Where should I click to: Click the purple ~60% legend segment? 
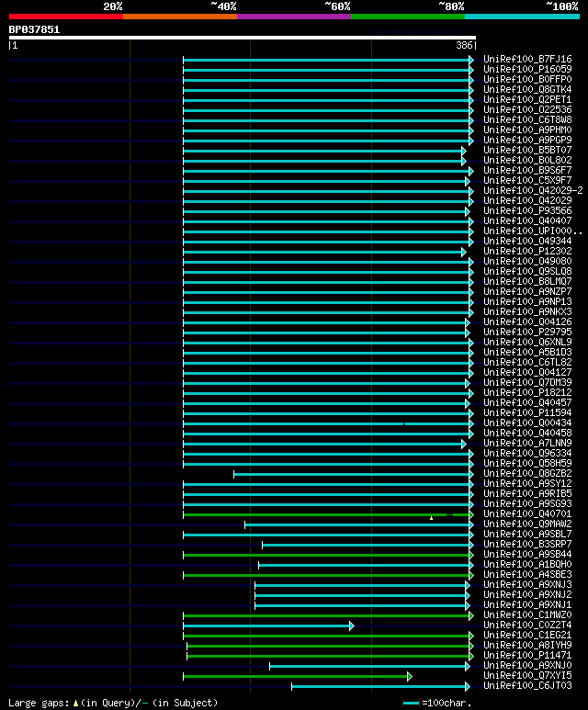pyautogui.click(x=294, y=17)
